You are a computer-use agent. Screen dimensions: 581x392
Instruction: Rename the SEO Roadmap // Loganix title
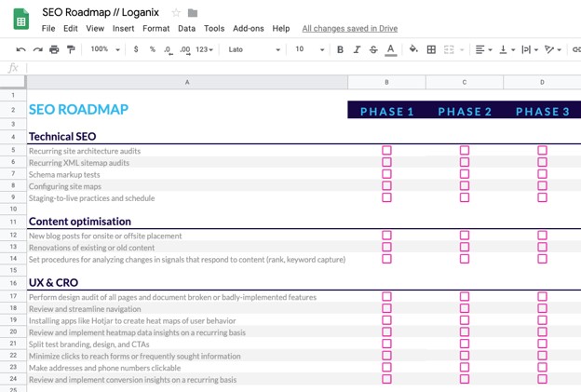(x=101, y=12)
